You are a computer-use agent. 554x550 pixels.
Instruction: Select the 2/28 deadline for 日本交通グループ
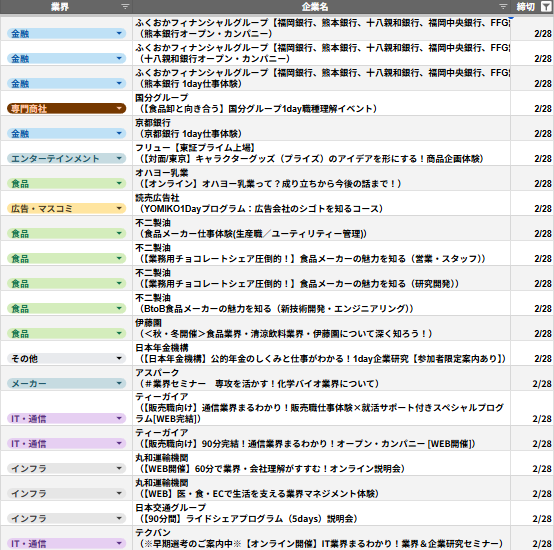point(532,513)
